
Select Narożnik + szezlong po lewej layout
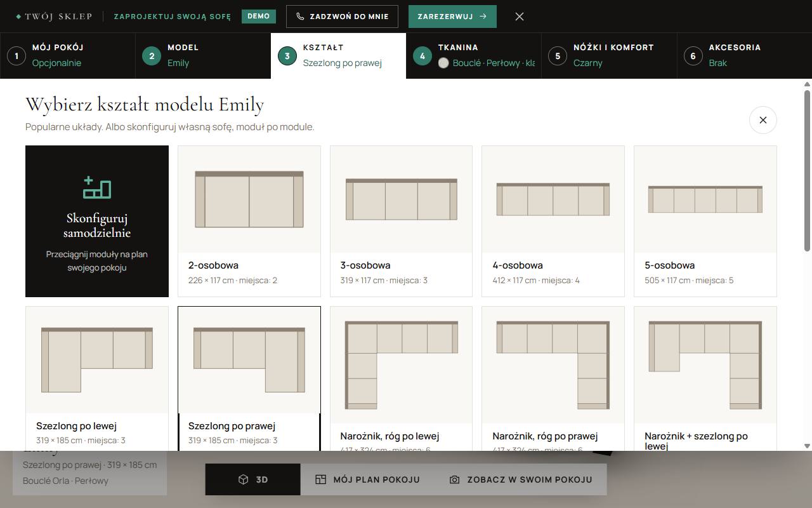coord(705,378)
